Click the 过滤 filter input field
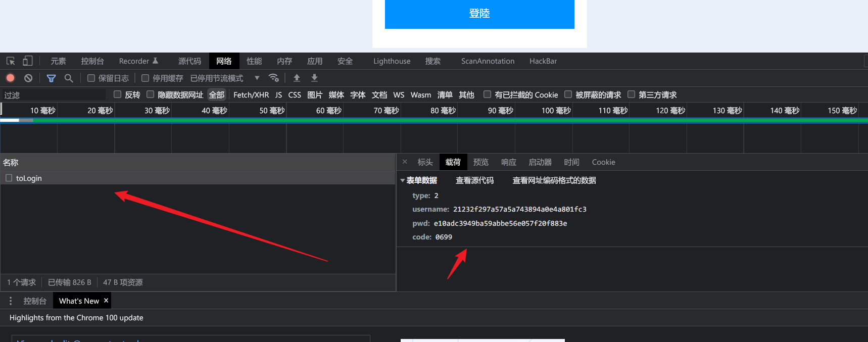Screen dimensions: 868x342 [x=54, y=95]
